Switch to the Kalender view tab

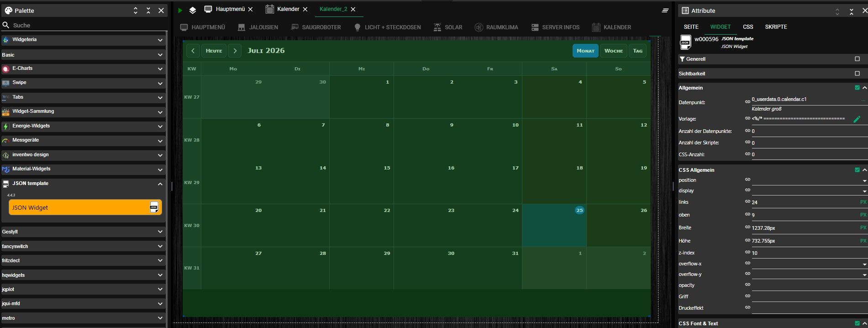pyautogui.click(x=288, y=9)
